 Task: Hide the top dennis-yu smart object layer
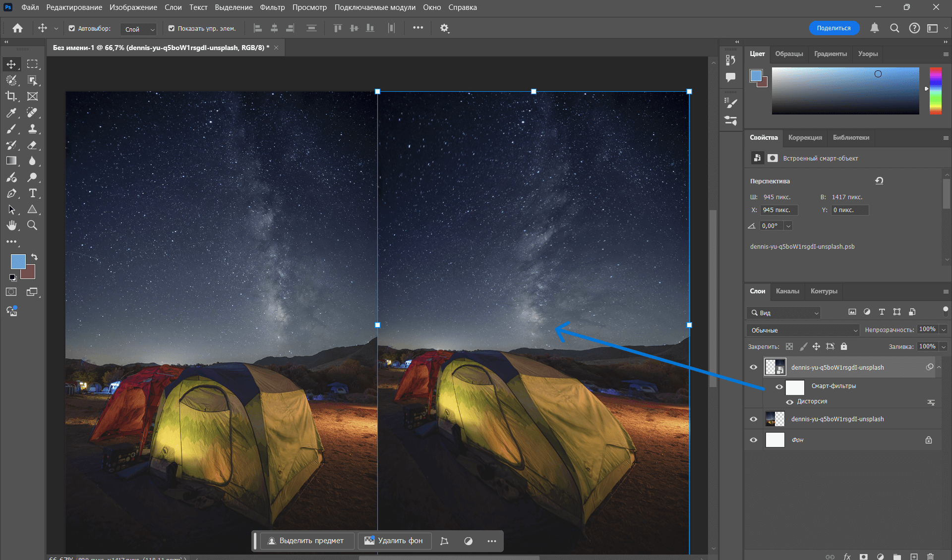click(x=754, y=367)
